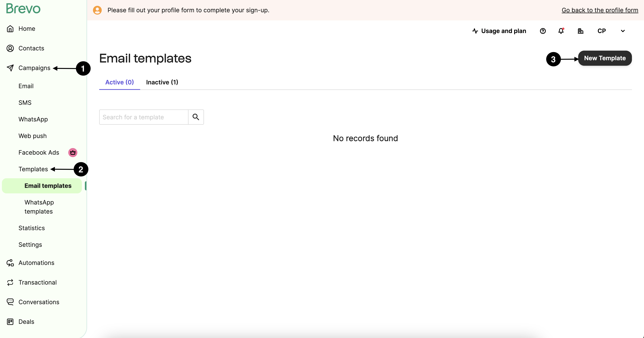The image size is (644, 338).
Task: Open Contacts in the sidebar
Action: [x=31, y=48]
